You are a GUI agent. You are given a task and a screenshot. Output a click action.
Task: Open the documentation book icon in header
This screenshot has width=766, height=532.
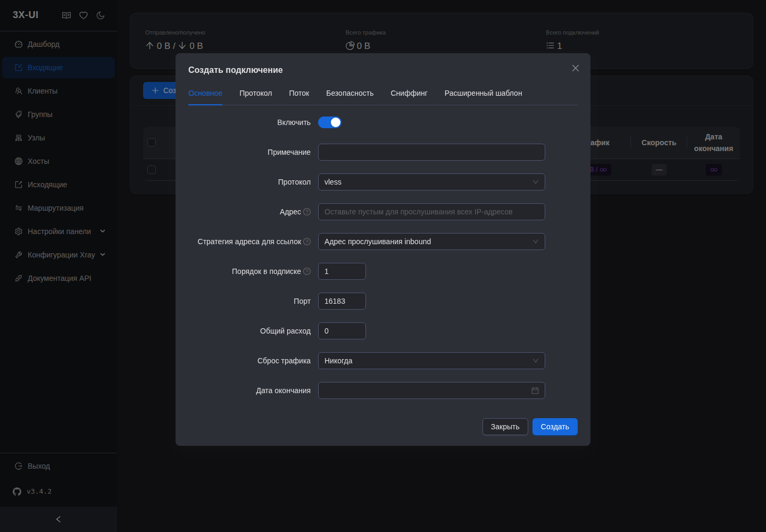coord(66,15)
